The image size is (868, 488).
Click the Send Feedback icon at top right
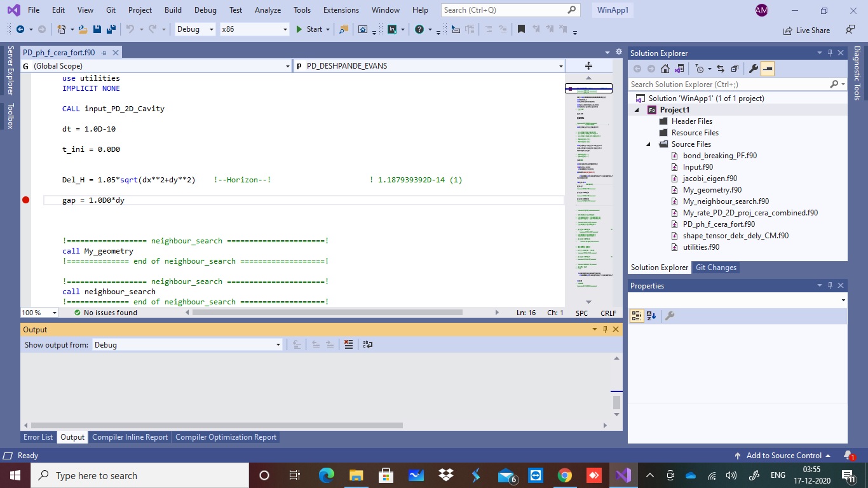(850, 29)
